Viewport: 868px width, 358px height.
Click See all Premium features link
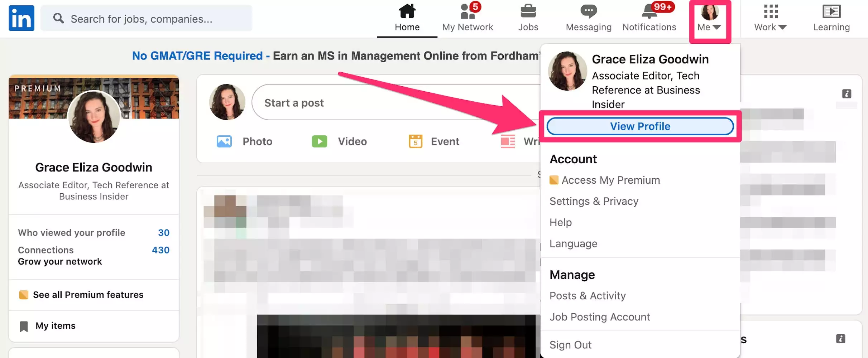[x=88, y=295]
